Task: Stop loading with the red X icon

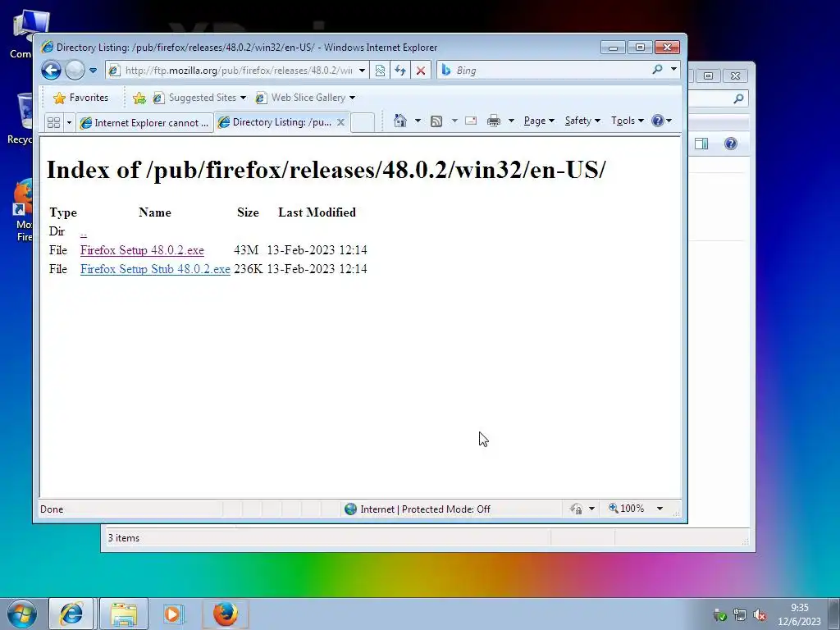Action: (421, 71)
